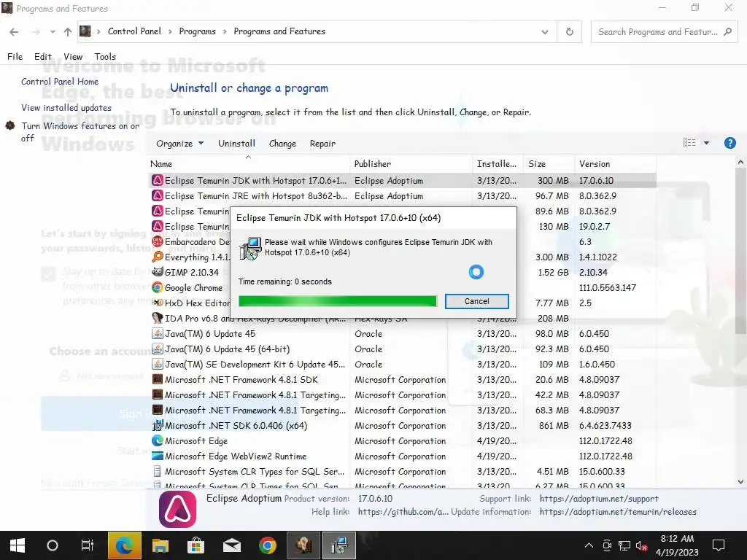Click the Eclipse Temurin JDK 17.0.6 row icon

(158, 181)
